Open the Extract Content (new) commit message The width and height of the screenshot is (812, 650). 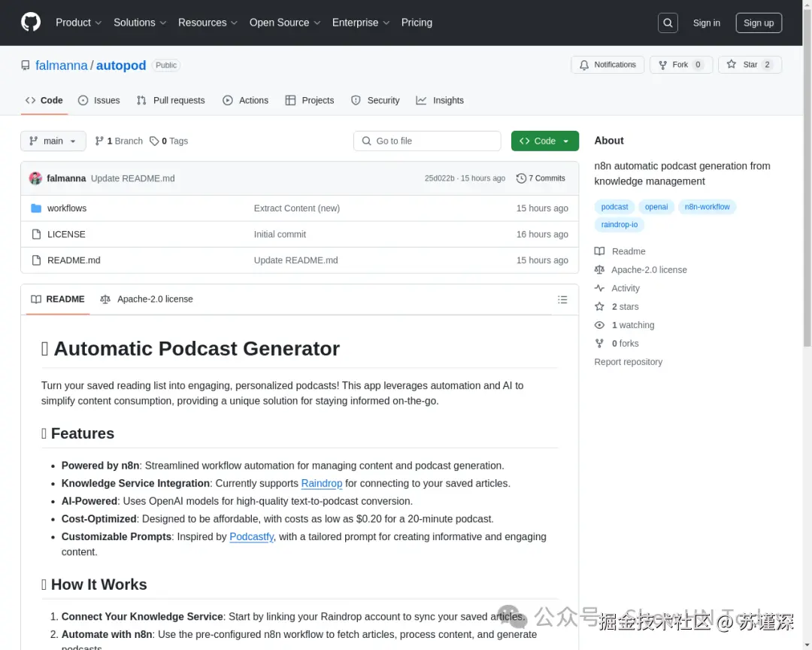click(297, 208)
